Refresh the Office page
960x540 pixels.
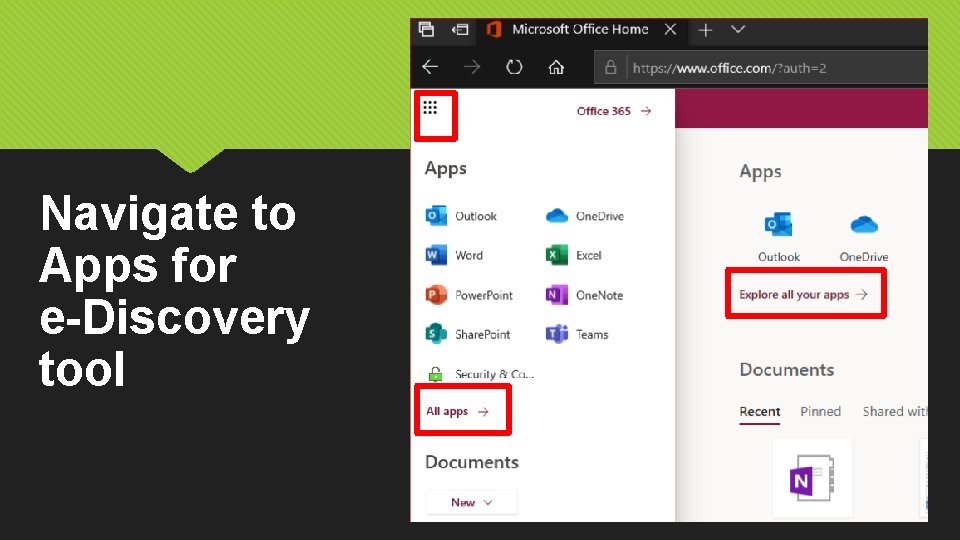coord(514,67)
